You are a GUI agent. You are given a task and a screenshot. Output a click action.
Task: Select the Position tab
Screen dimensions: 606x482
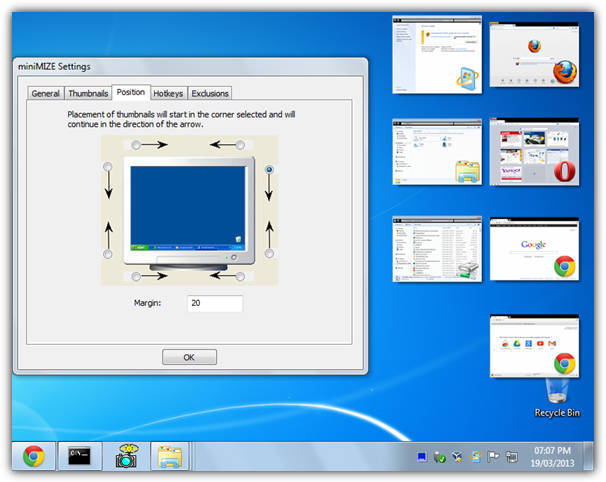pyautogui.click(x=131, y=92)
